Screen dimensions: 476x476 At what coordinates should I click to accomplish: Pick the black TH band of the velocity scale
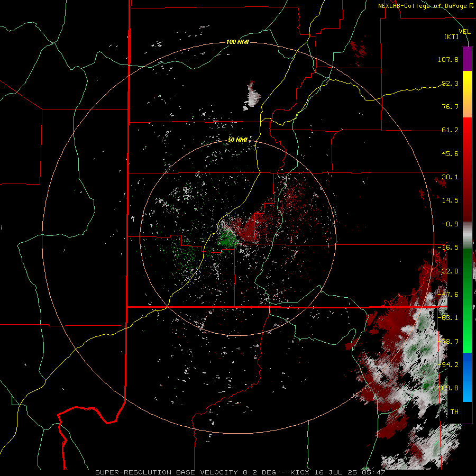467,413
